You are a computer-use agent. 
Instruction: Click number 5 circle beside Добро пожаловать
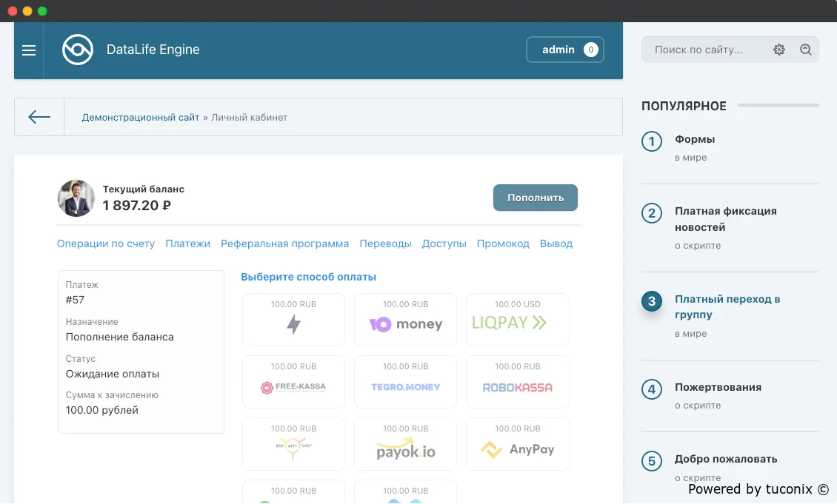652,461
